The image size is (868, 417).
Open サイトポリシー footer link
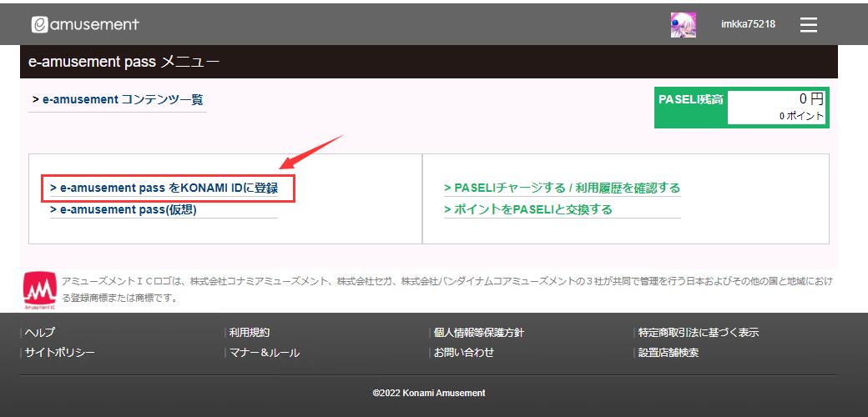click(x=60, y=353)
